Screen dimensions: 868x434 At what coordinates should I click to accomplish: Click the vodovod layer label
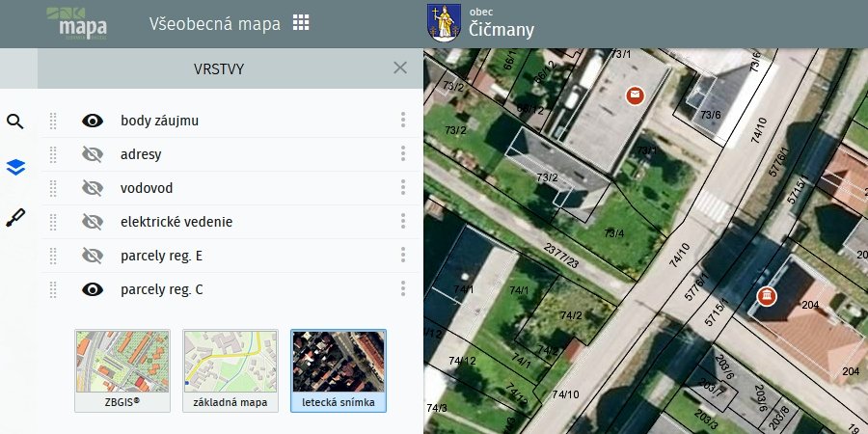pos(147,188)
